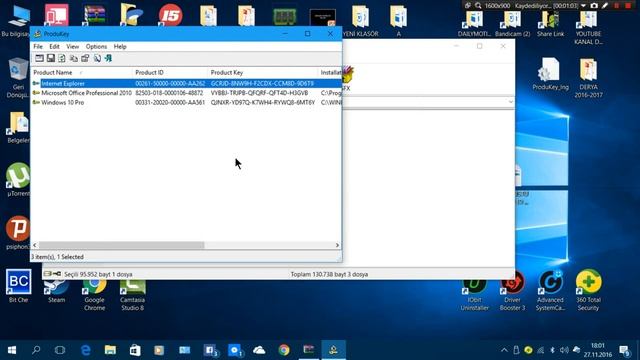Show hidden tray icons chevron
The image size is (640, 360).
click(x=504, y=350)
